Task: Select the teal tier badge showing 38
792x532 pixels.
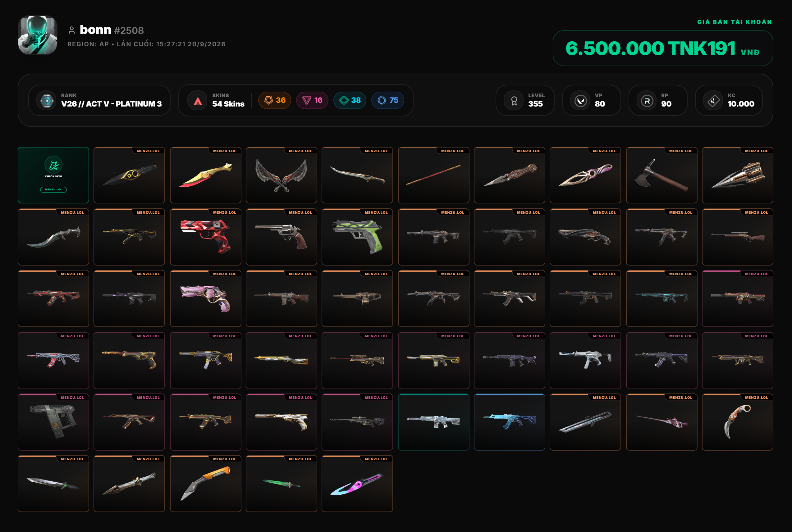Action: point(350,100)
